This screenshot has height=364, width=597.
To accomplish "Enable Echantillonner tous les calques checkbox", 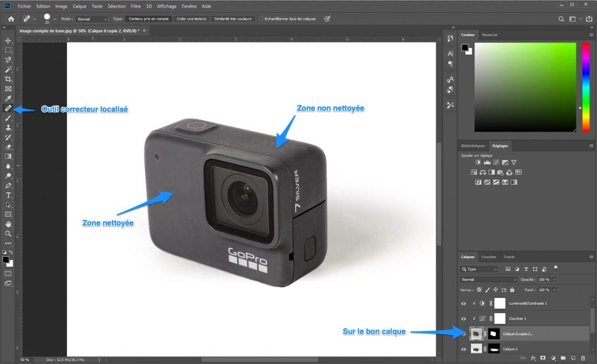I will [261, 19].
